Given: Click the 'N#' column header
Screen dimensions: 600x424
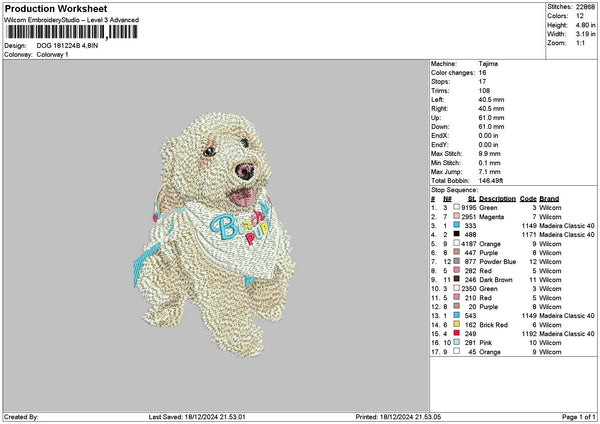Looking at the screenshot, I should pos(447,199).
